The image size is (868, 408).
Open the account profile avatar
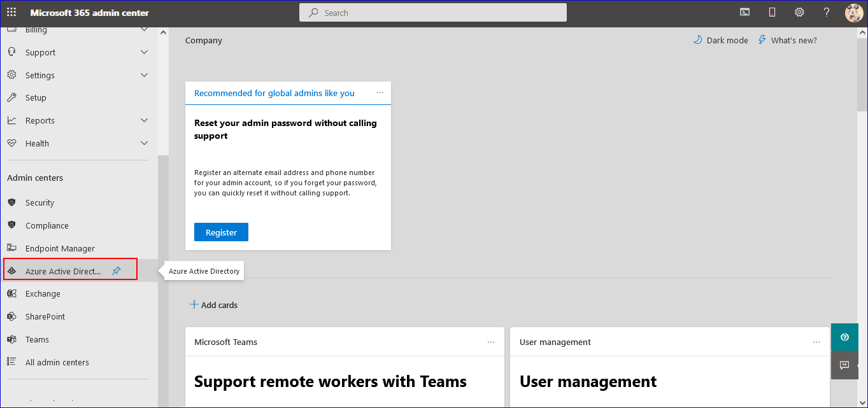pos(853,13)
